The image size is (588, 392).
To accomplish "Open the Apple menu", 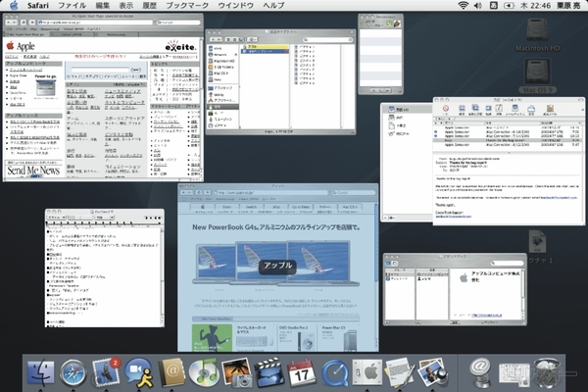I will click(12, 6).
